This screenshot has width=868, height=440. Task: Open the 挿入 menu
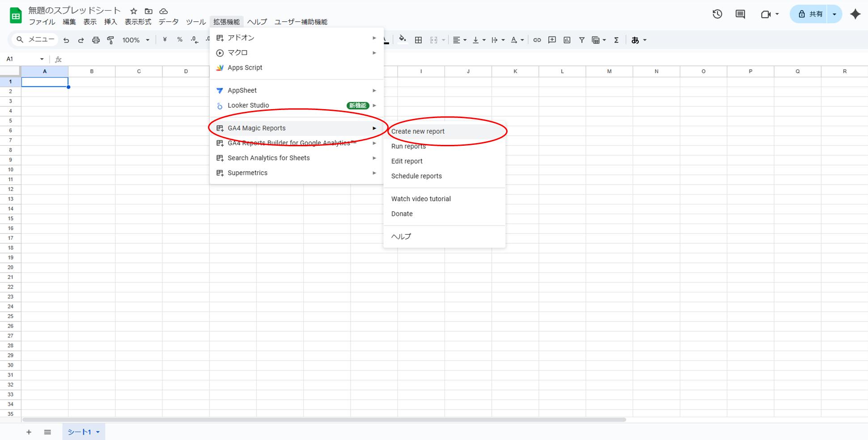point(110,22)
